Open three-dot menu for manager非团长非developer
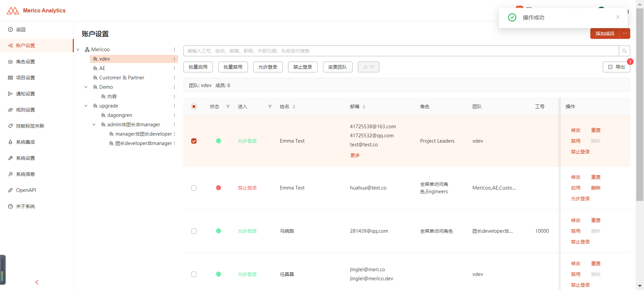Viewport: 644px width, 290px height. (174, 134)
